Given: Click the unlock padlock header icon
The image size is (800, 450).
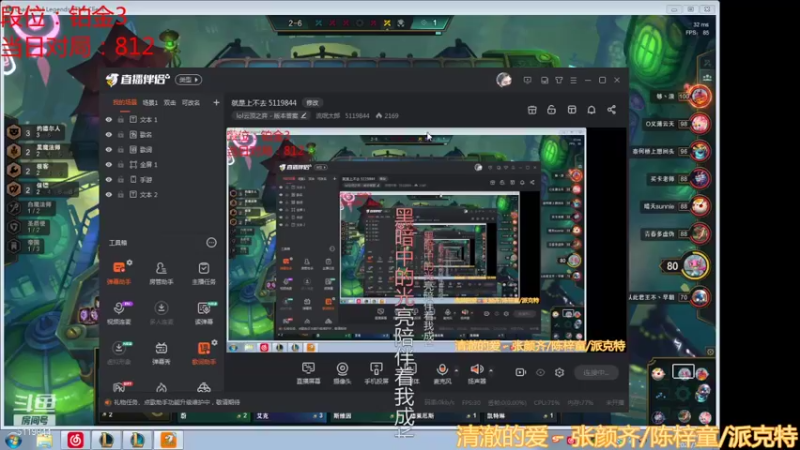Looking at the screenshot, I should pos(552,110).
